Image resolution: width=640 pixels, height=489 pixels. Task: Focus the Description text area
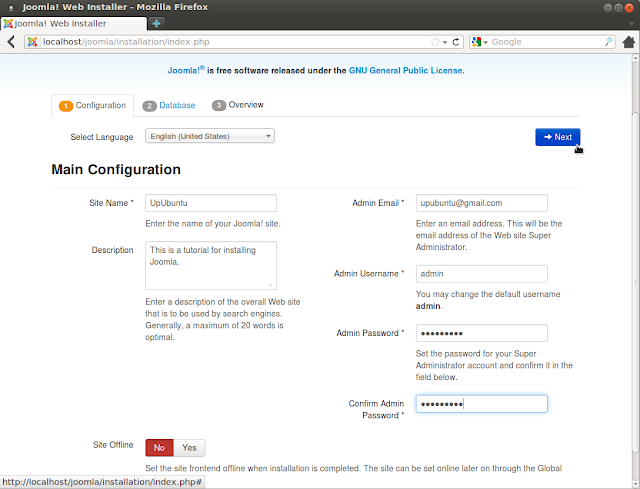click(211, 265)
